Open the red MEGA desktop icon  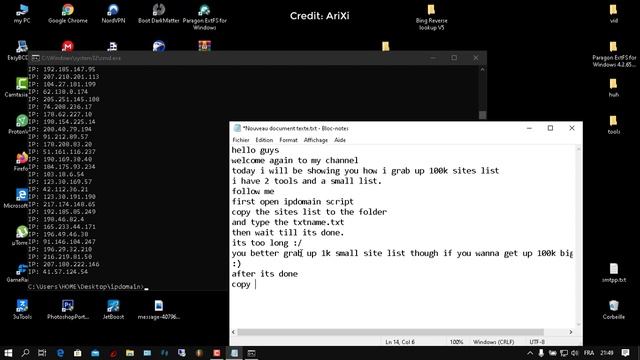68,46
